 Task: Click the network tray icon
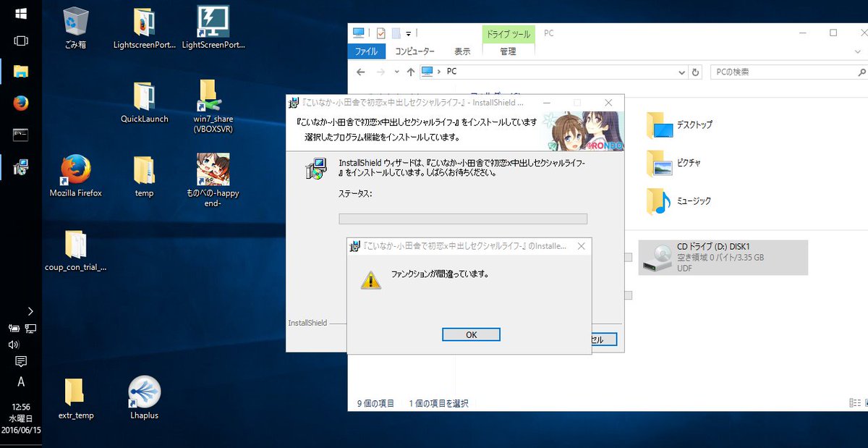(30, 329)
